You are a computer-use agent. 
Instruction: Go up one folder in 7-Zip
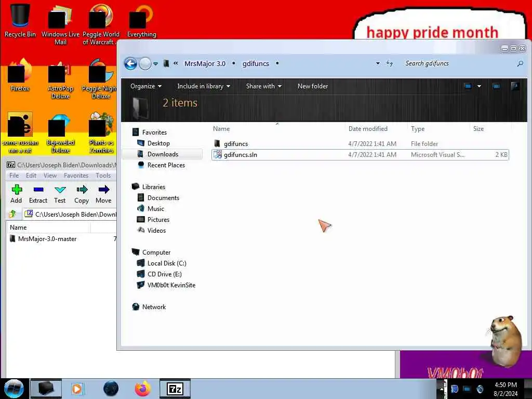pos(13,214)
